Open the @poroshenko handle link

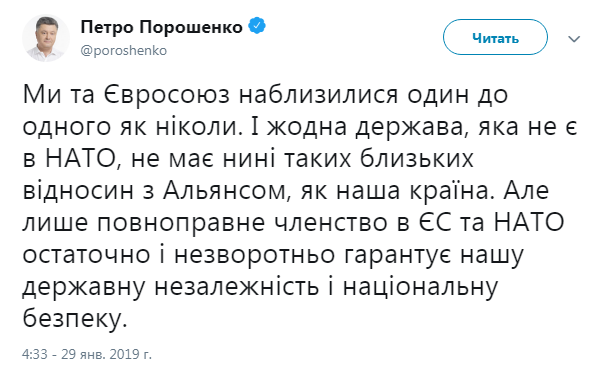pos(124,51)
